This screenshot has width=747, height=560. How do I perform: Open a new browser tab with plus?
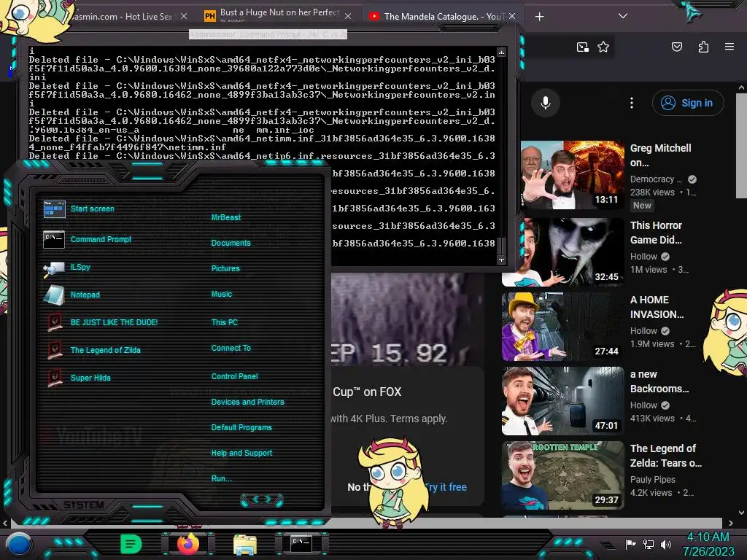(539, 17)
